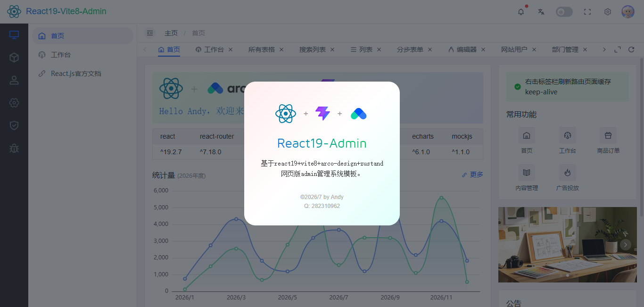Image resolution: width=644 pixels, height=307 pixels.
Task: Select the monitor icon in sidebar
Action: click(x=14, y=35)
